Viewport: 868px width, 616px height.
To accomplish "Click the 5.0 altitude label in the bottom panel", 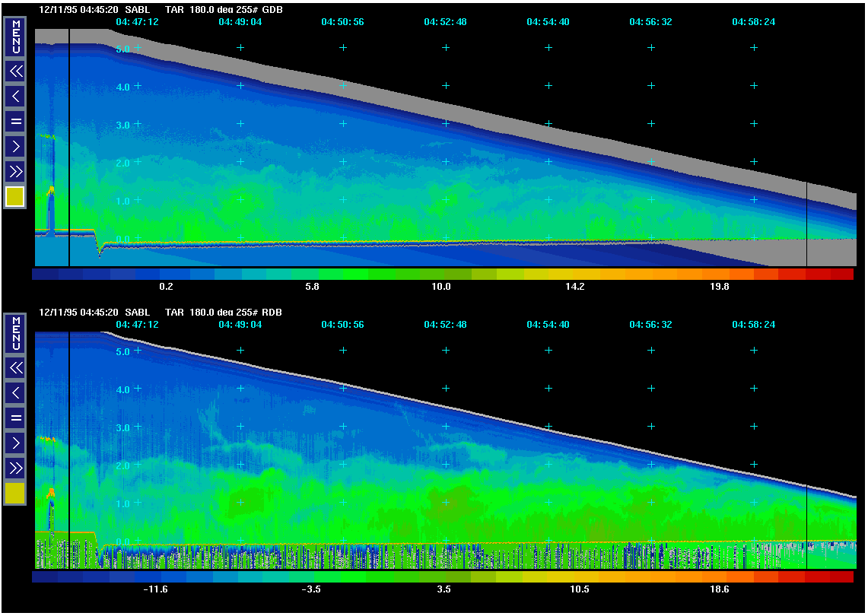I will pos(122,351).
